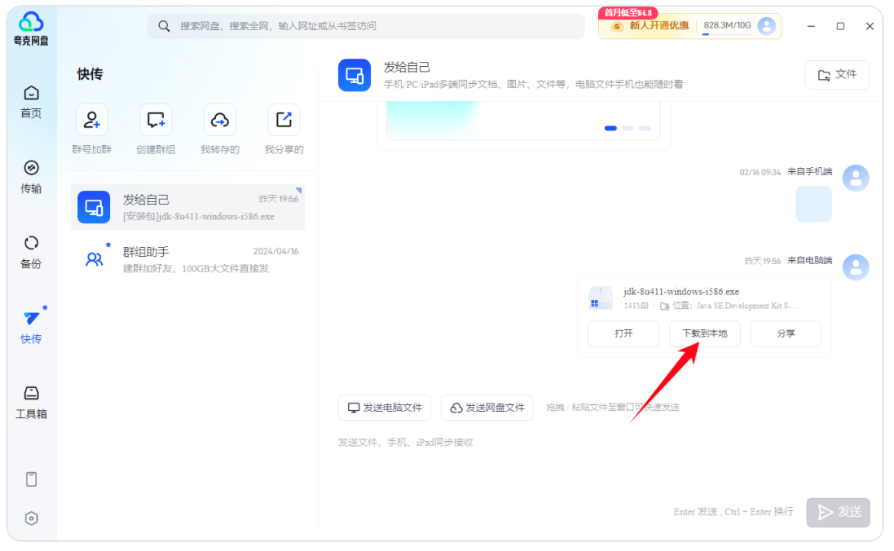Click the 群号加群 join group icon

(91, 121)
